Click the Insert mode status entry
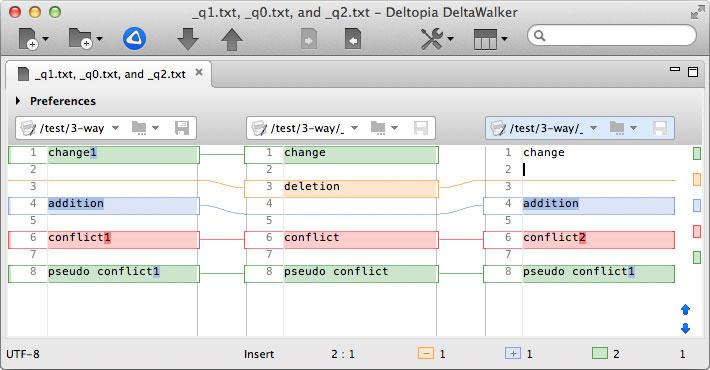Image resolution: width=710 pixels, height=370 pixels. click(x=259, y=354)
